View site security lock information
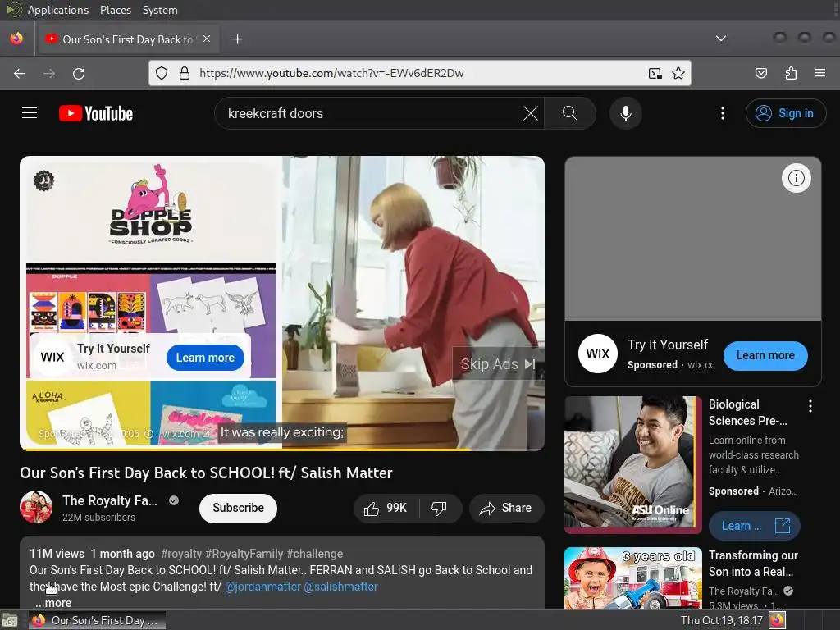Viewport: 840px width, 630px height. click(x=185, y=73)
